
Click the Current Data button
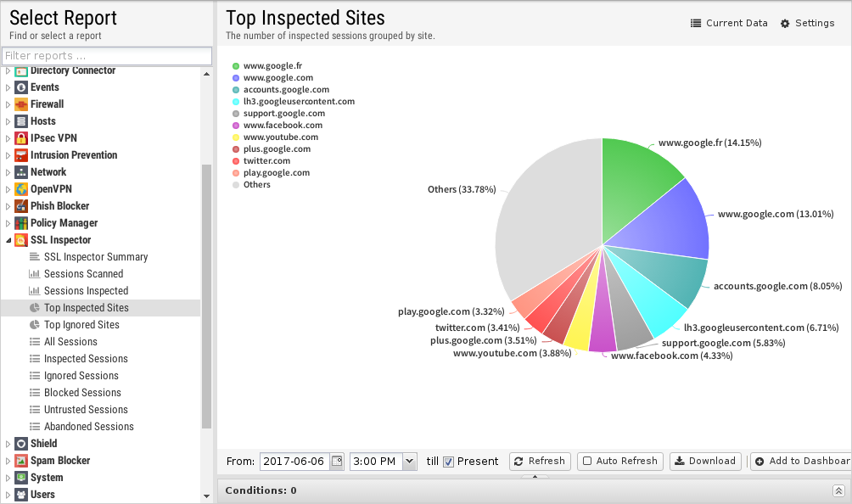click(x=729, y=24)
